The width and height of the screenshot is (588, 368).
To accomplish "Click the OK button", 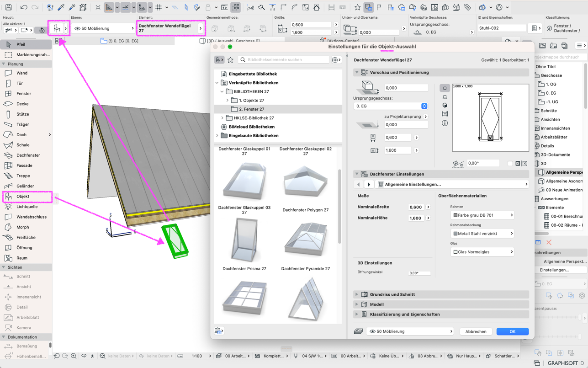I will pyautogui.click(x=513, y=331).
